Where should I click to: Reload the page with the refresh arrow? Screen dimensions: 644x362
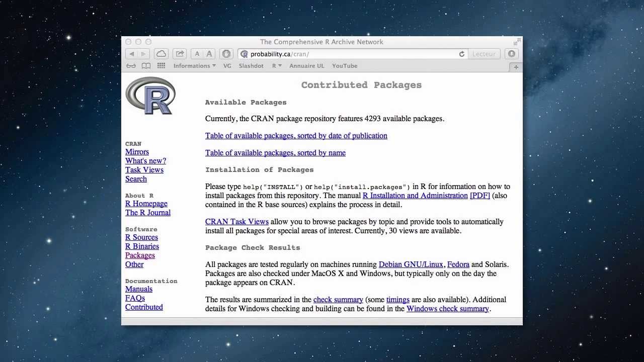pyautogui.click(x=461, y=54)
